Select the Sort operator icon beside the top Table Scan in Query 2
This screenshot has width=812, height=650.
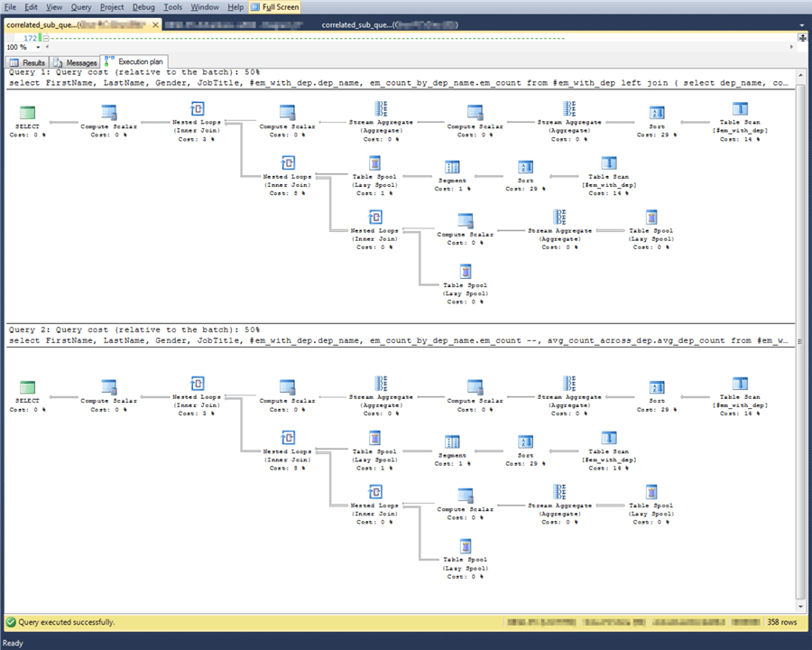point(657,387)
